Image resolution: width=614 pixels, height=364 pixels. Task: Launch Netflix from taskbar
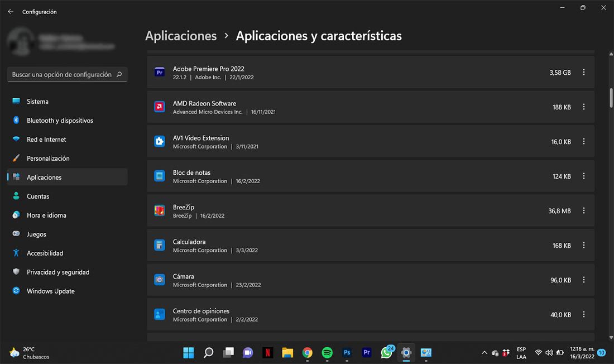click(x=268, y=353)
